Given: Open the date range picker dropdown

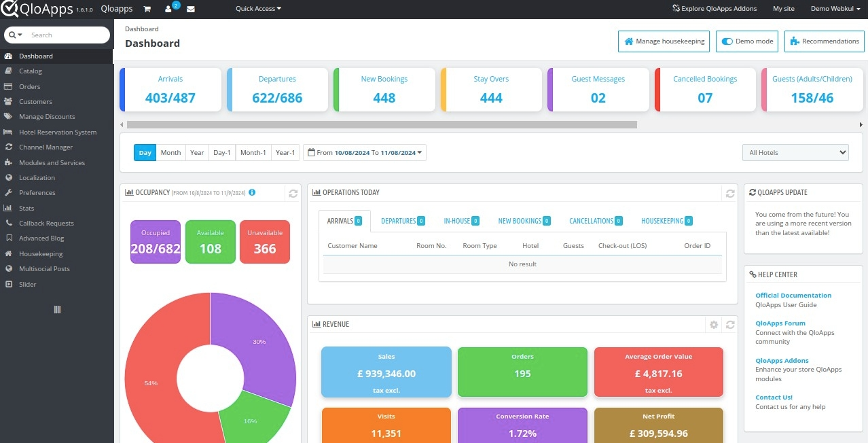Looking at the screenshot, I should click(365, 152).
